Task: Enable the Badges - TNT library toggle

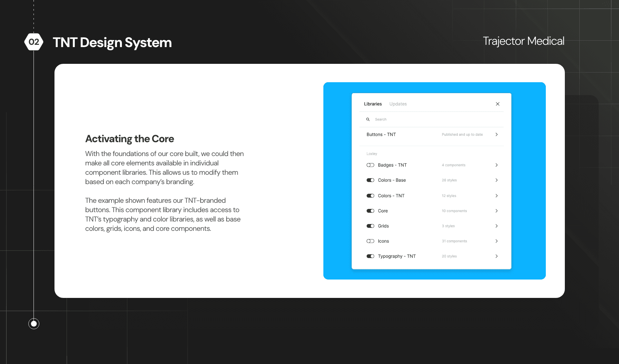Action: [370, 165]
